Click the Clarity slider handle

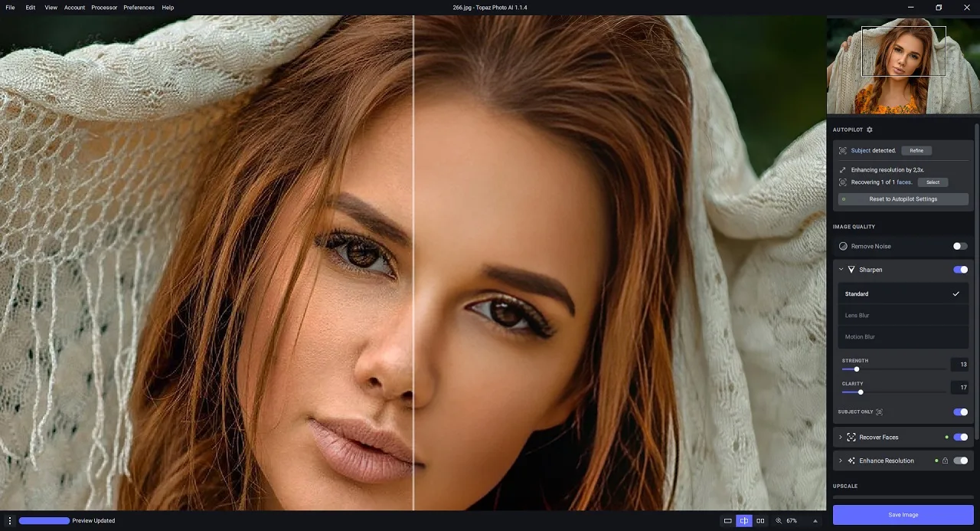click(861, 392)
